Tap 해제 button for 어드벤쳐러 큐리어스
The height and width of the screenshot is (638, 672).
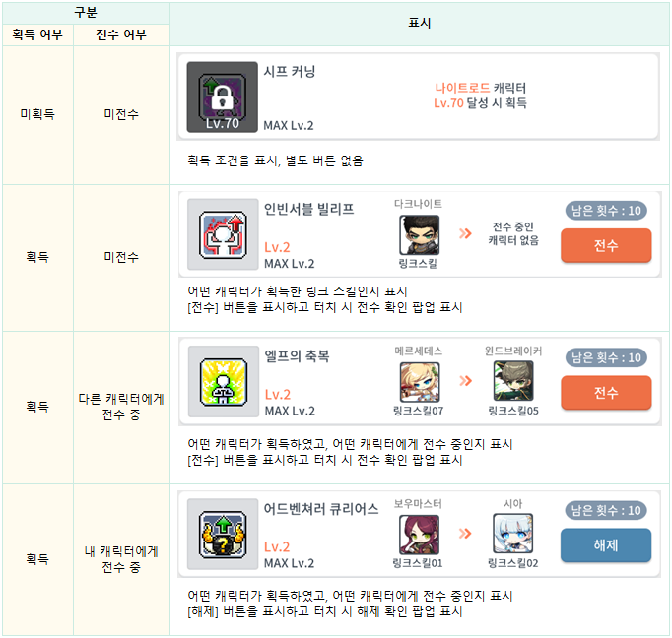click(606, 545)
